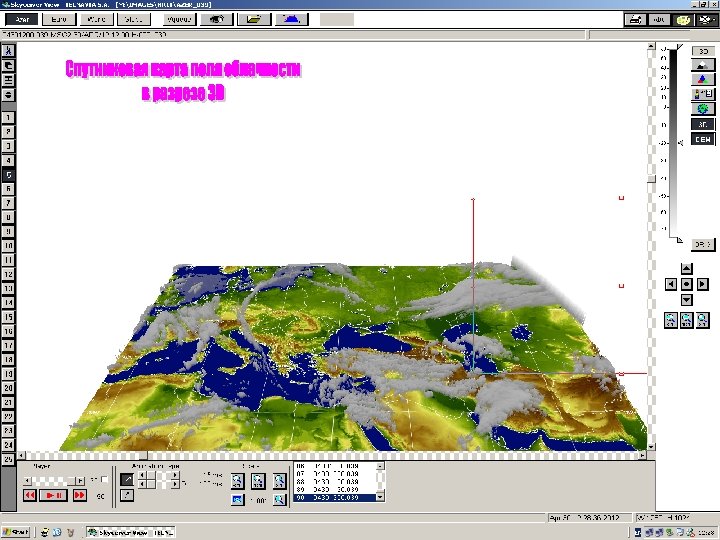The height and width of the screenshot is (540, 720).
Task: Pan the map up with the up arrow
Action: [686, 269]
